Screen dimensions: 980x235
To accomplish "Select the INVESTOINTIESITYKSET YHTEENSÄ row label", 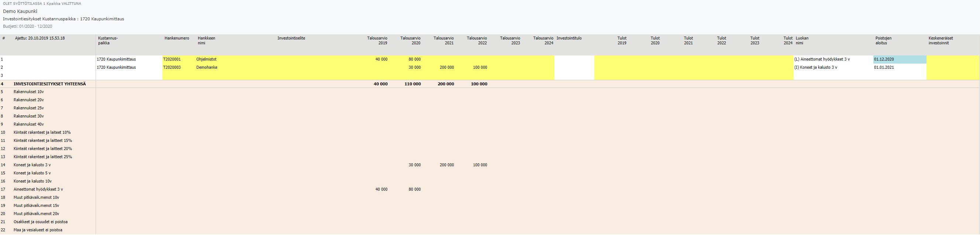I will (49, 84).
